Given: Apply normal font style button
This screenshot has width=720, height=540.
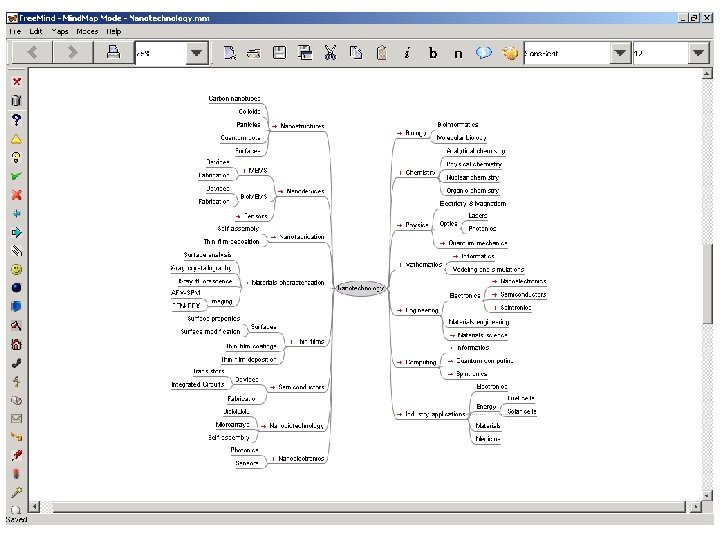Looking at the screenshot, I should [458, 54].
